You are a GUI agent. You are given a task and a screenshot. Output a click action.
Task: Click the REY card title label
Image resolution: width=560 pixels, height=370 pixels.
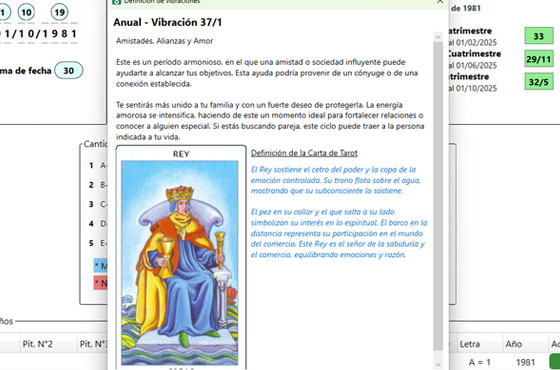[x=181, y=154]
